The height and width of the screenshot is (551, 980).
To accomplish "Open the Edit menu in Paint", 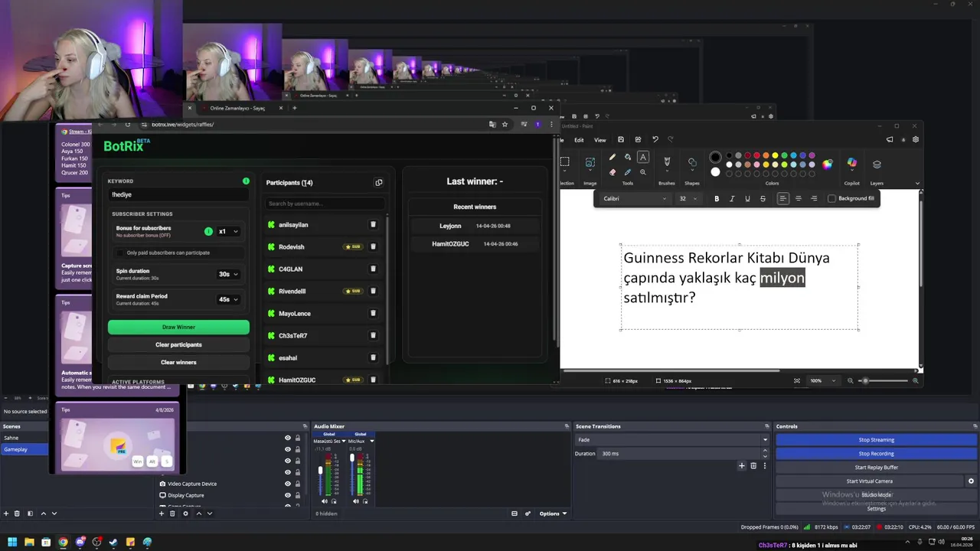I will click(579, 140).
